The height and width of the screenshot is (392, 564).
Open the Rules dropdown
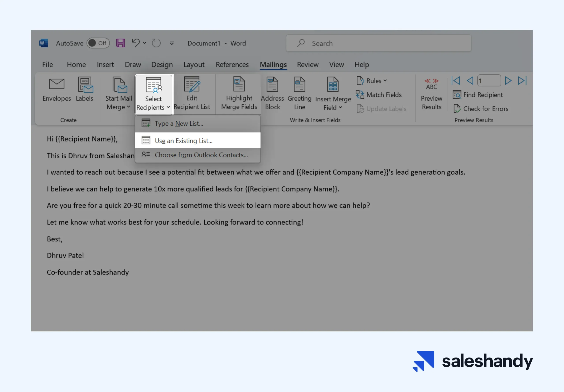click(x=372, y=81)
